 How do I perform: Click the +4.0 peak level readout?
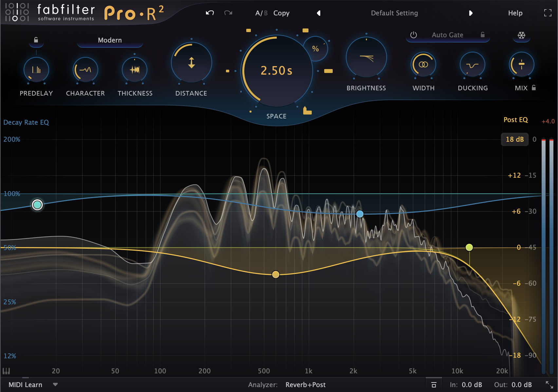click(x=548, y=121)
